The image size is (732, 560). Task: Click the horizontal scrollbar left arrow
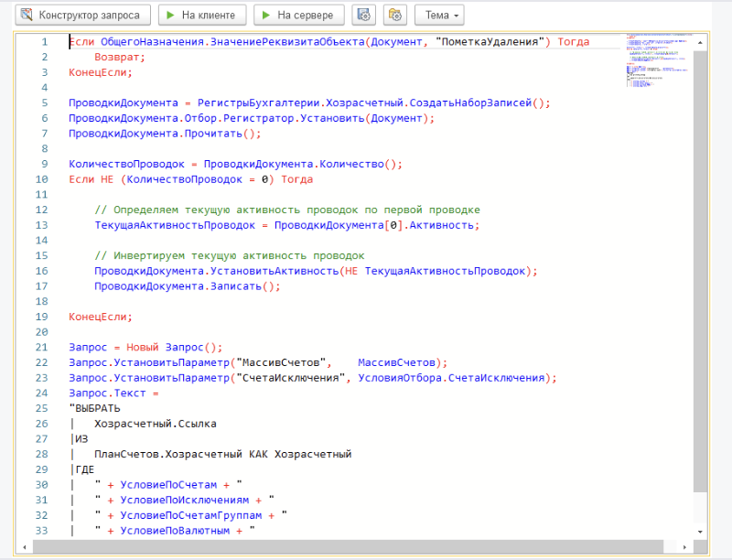coord(25,547)
